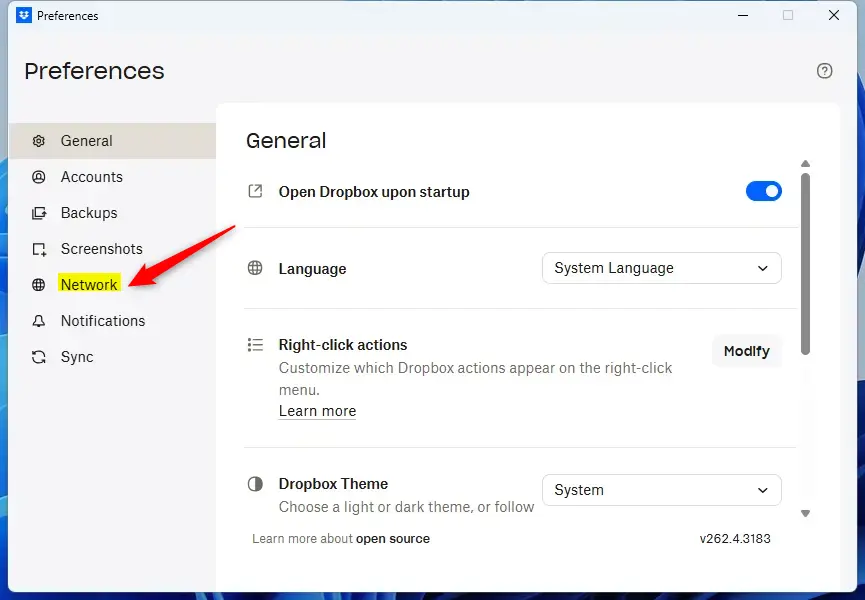Open the Sync section
The image size is (865, 600).
coord(112,357)
